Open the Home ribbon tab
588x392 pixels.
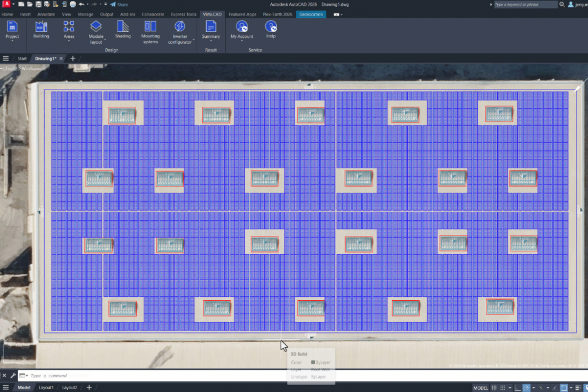7,14
